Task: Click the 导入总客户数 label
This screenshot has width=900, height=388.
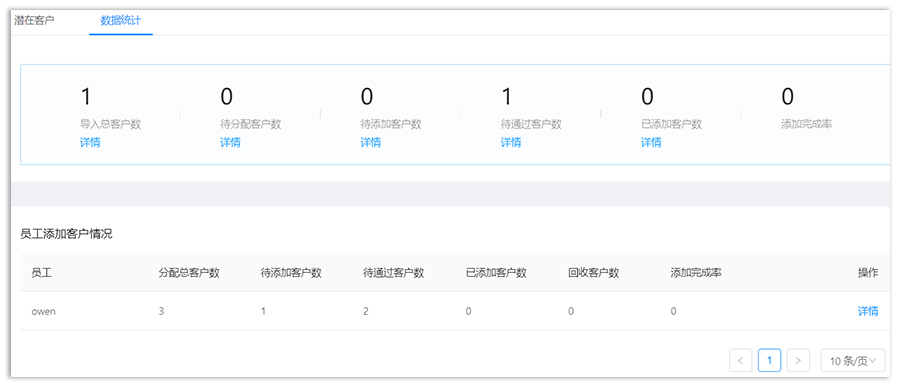Action: [110, 124]
